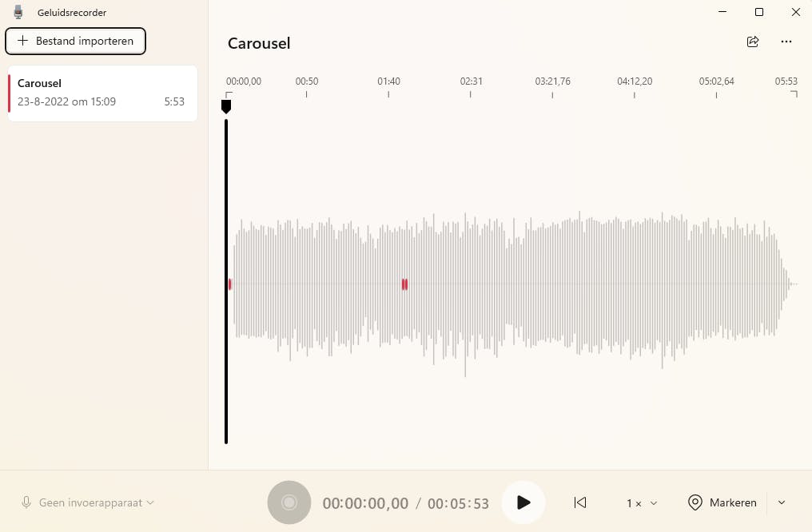Click the Bestand importeren button

(x=76, y=41)
